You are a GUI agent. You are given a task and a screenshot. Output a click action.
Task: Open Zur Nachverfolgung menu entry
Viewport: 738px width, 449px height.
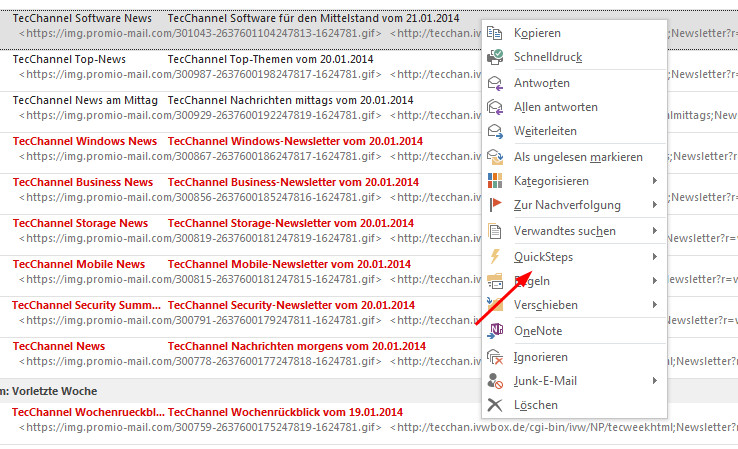[574, 205]
